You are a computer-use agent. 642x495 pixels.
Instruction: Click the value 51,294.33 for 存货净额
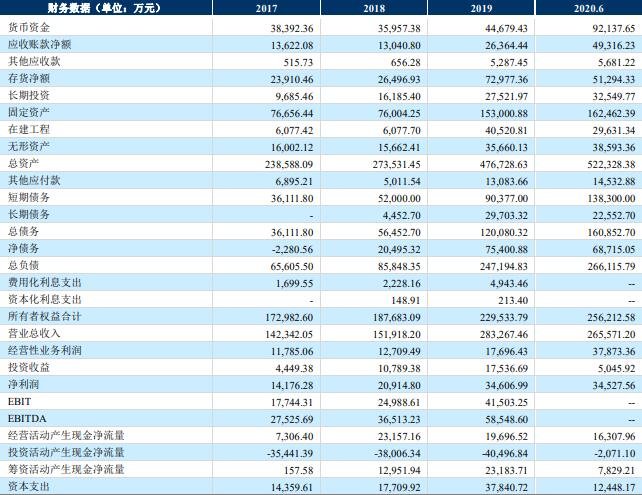click(614, 79)
